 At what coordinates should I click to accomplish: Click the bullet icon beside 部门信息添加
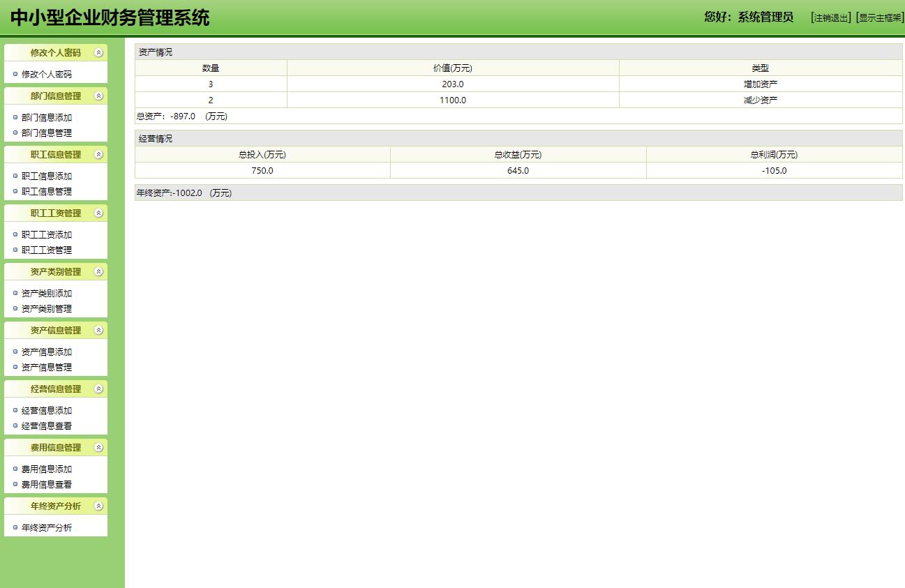pyautogui.click(x=16, y=117)
